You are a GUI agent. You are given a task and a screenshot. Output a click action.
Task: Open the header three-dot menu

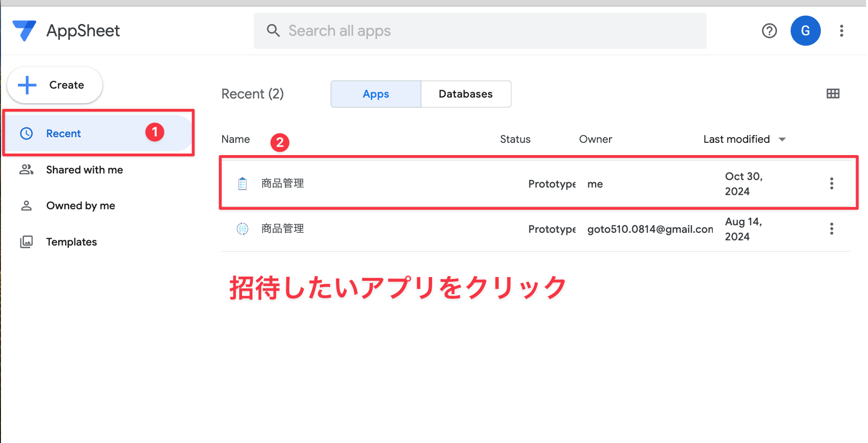(x=842, y=31)
